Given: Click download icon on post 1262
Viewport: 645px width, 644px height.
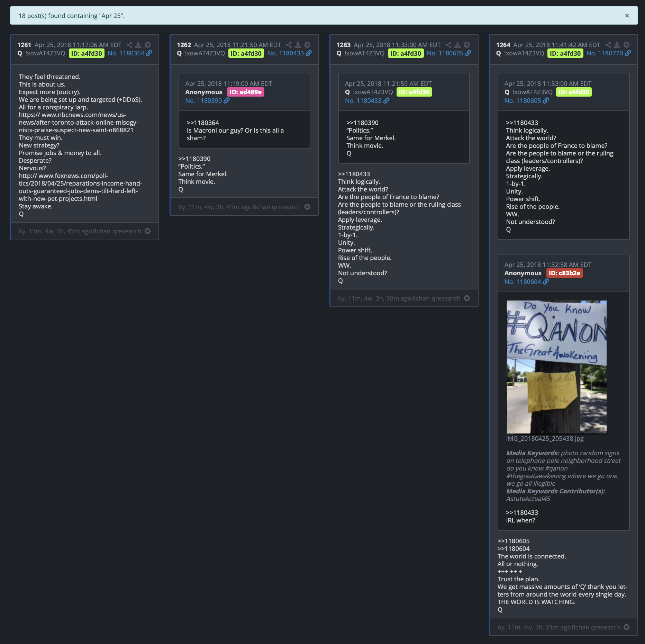Looking at the screenshot, I should pos(298,45).
